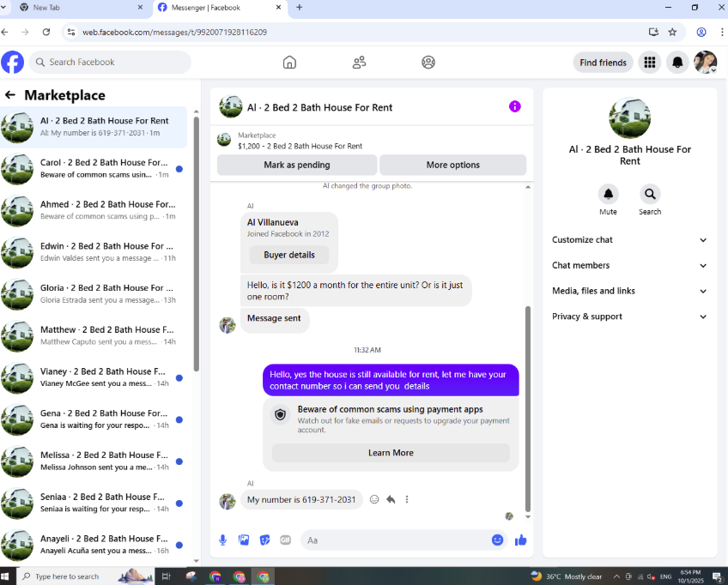Click the conversation list scrollbar
This screenshot has height=585, width=728.
[x=196, y=244]
